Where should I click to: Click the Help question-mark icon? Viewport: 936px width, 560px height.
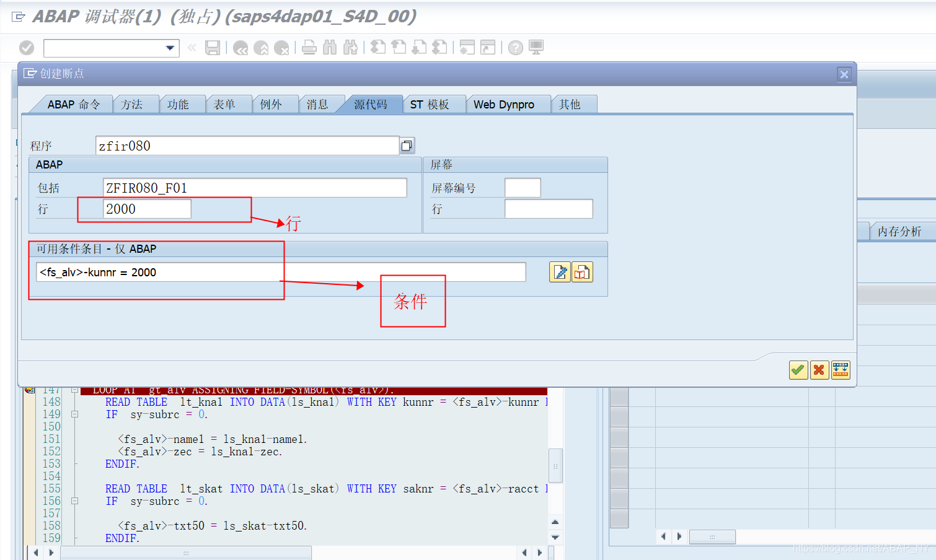point(516,48)
